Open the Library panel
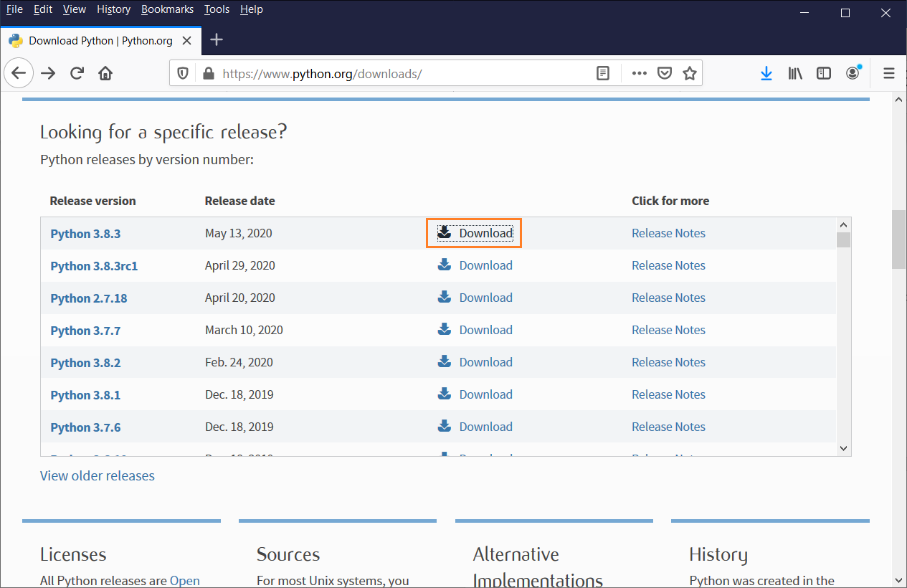 (795, 73)
